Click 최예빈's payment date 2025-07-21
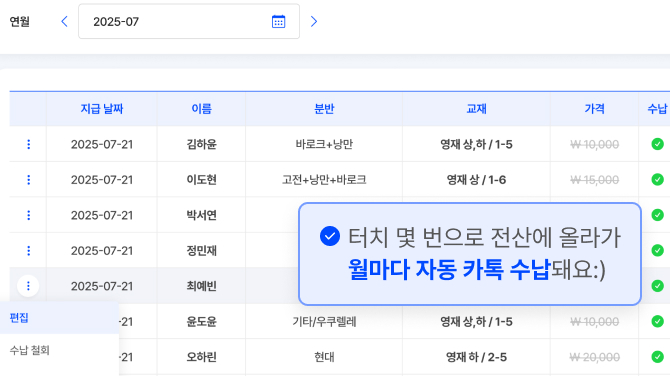 pos(102,286)
